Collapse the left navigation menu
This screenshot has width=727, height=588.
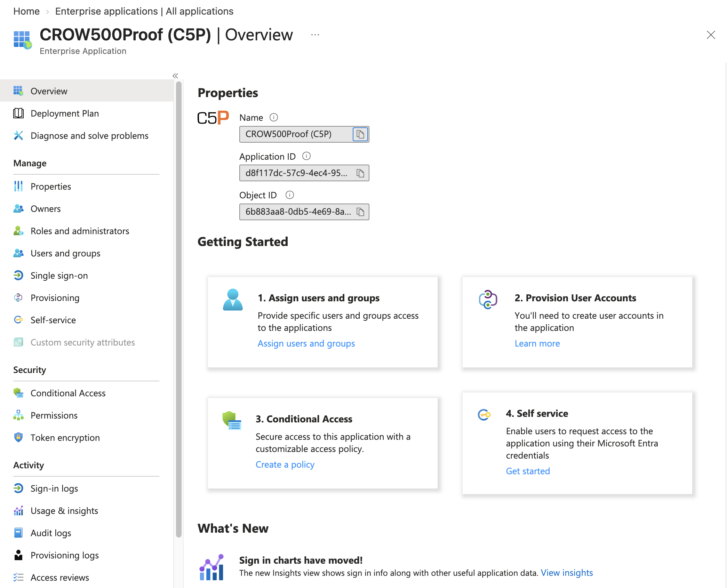coord(175,76)
